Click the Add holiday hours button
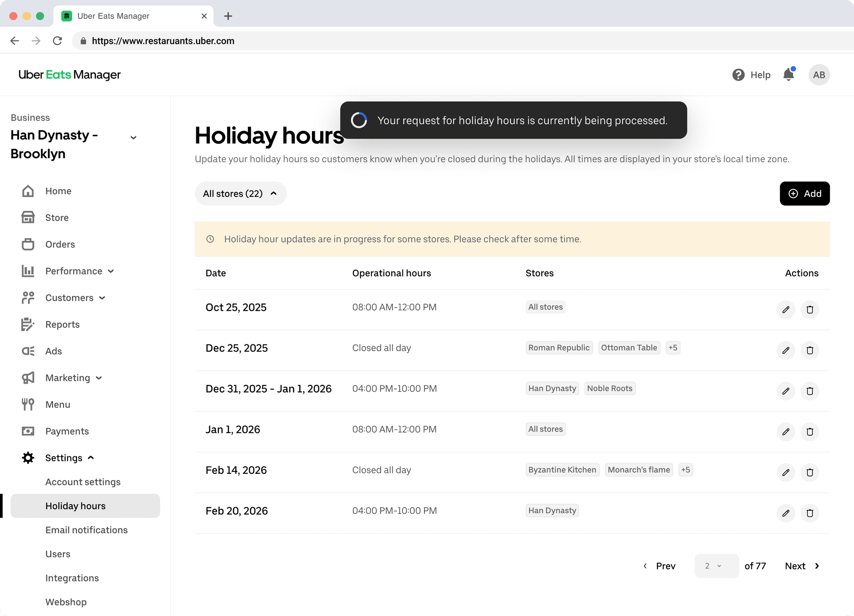 click(x=804, y=194)
